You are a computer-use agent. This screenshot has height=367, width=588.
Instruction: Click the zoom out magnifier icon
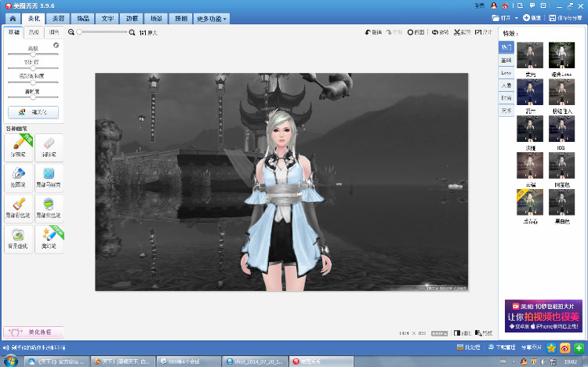click(71, 32)
